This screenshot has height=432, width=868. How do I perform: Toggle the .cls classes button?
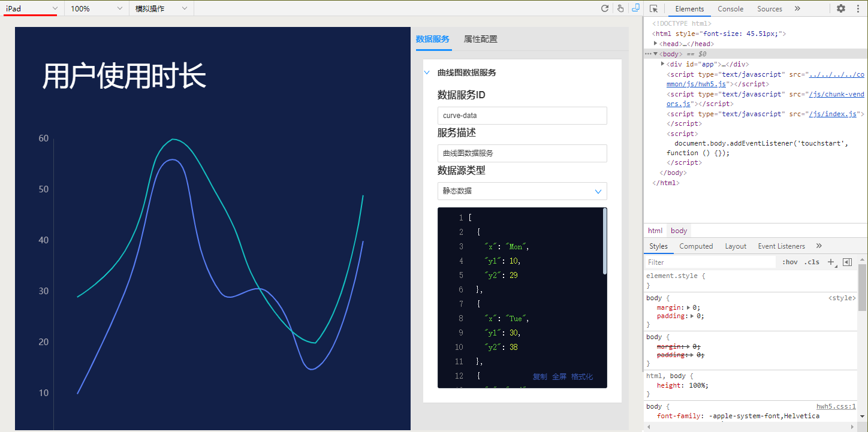(812, 262)
